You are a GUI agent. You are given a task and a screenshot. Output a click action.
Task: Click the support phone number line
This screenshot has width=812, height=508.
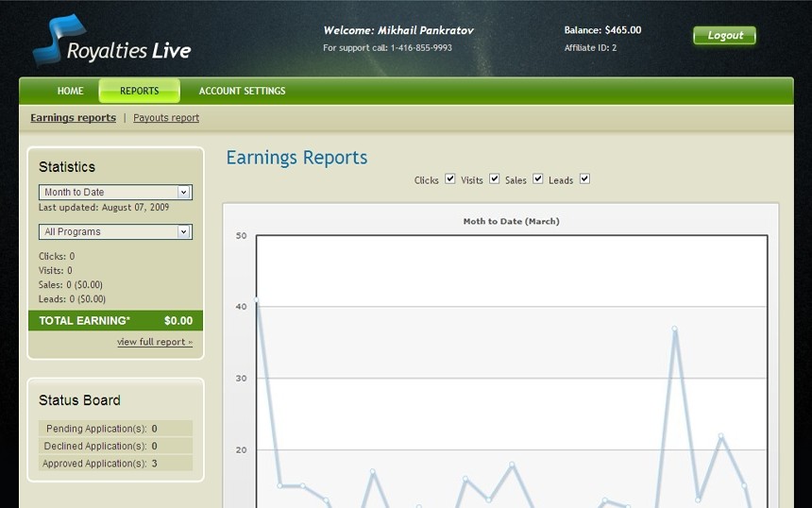click(387, 47)
